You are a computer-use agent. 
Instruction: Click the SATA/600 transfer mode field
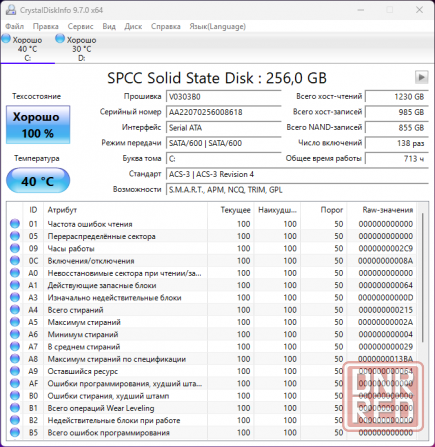pos(223,143)
